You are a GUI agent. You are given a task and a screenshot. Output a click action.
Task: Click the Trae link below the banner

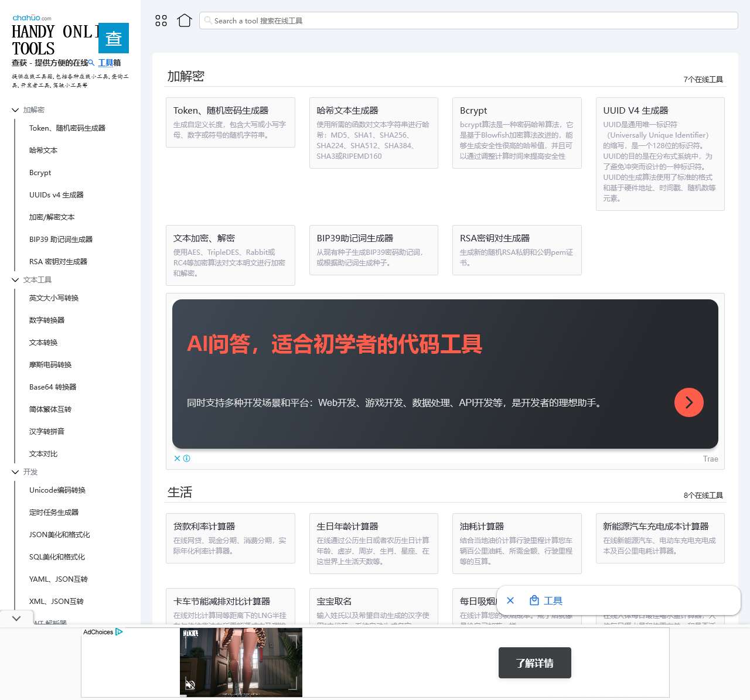pos(710,459)
